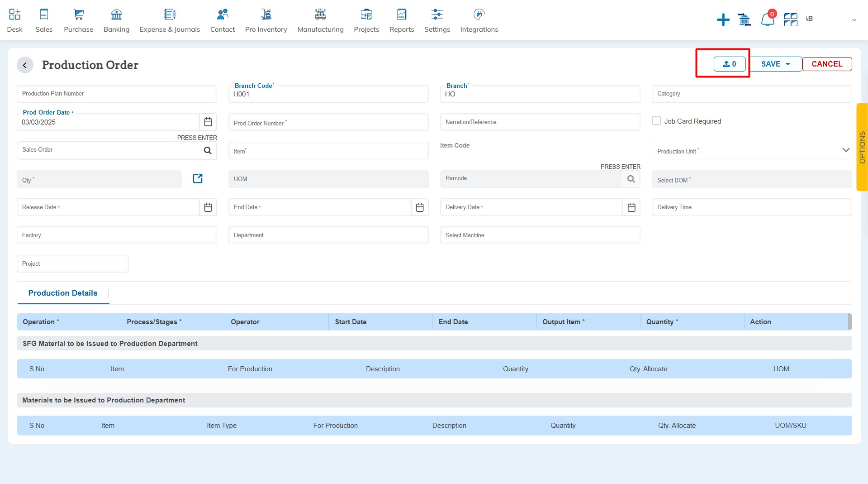868x484 pixels.
Task: Switch to Production Details tab
Action: click(63, 293)
